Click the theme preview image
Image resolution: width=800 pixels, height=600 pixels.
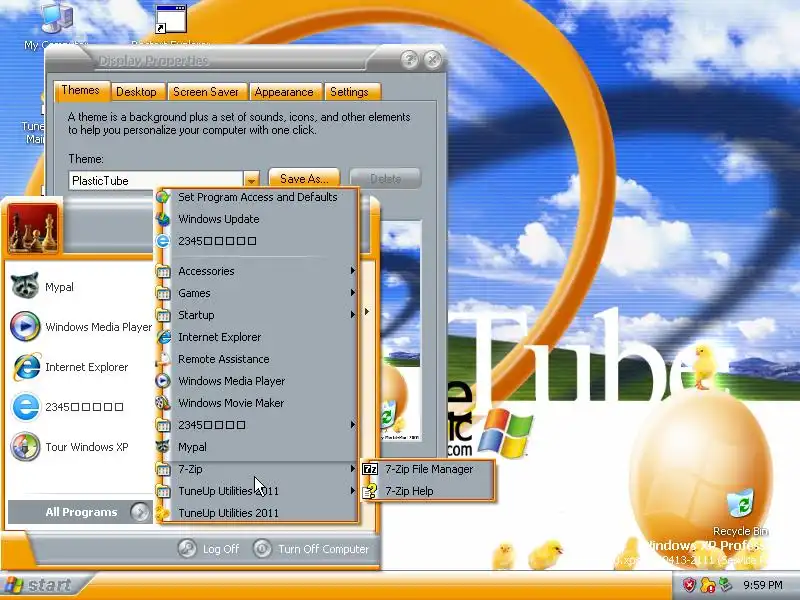click(401, 331)
